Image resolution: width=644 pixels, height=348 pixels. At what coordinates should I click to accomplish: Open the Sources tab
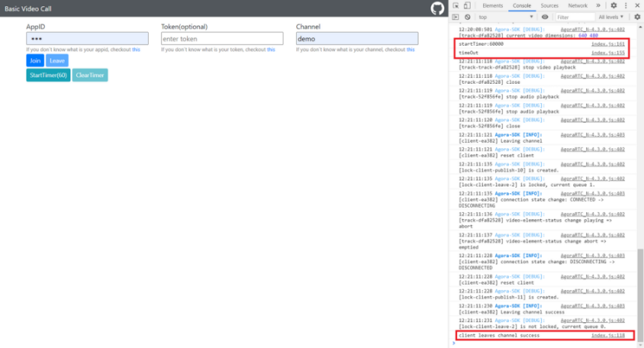tap(549, 5)
